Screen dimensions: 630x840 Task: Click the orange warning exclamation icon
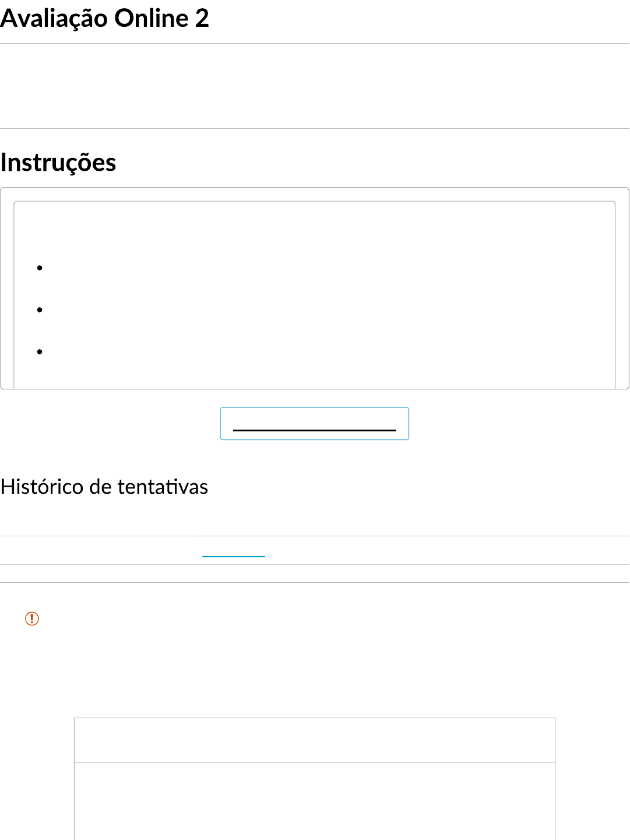coord(32,618)
